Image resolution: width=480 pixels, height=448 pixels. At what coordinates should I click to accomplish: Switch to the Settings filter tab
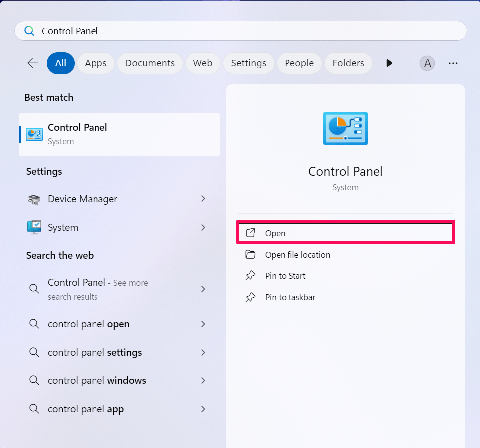(249, 63)
